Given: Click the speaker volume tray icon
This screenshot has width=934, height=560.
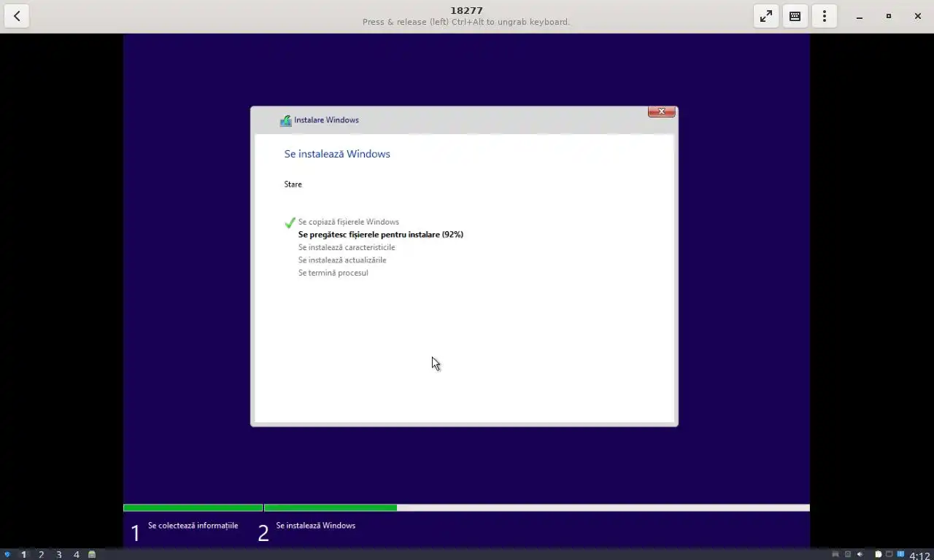Looking at the screenshot, I should coord(860,554).
